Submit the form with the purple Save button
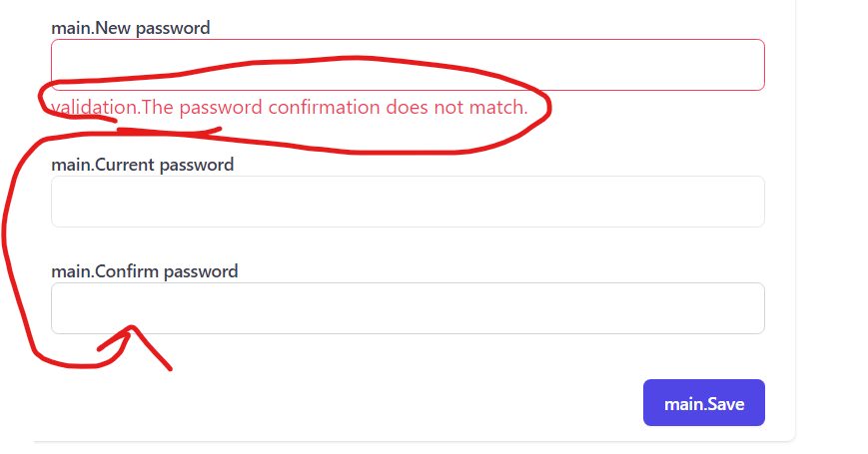Image resolution: width=868 pixels, height=454 pixels. [x=704, y=403]
